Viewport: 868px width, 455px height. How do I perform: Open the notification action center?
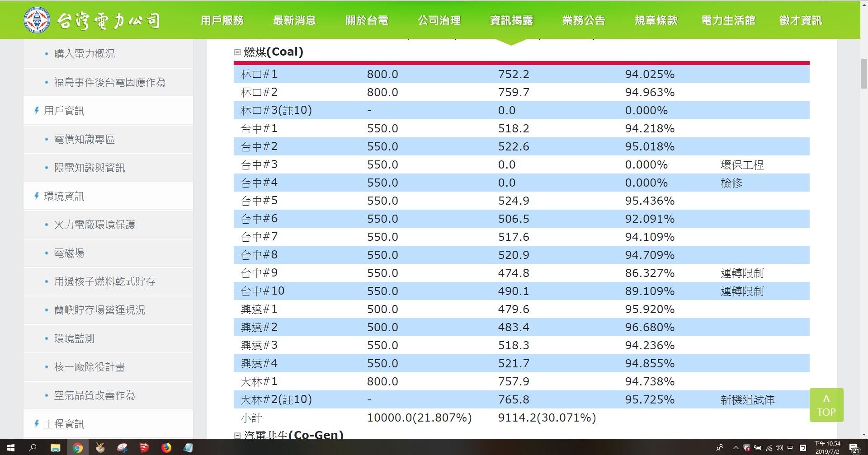tap(854, 448)
